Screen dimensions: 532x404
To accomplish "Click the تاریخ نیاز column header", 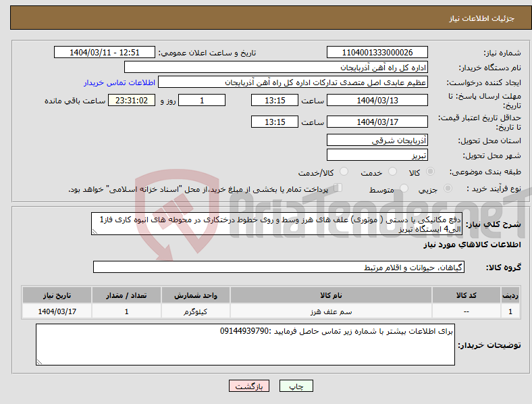I will (x=57, y=295).
